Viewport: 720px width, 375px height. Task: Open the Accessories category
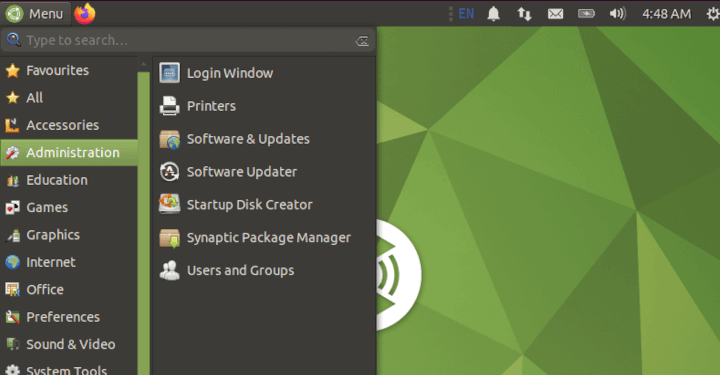click(x=69, y=125)
